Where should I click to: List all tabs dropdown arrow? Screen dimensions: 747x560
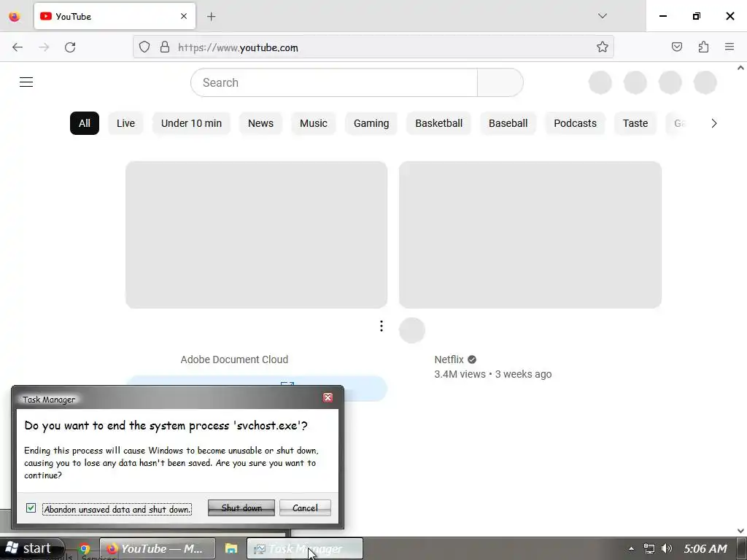(602, 16)
